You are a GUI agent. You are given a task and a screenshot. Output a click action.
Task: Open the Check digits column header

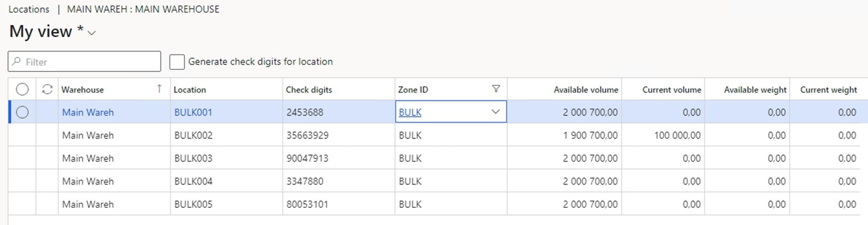click(x=309, y=89)
